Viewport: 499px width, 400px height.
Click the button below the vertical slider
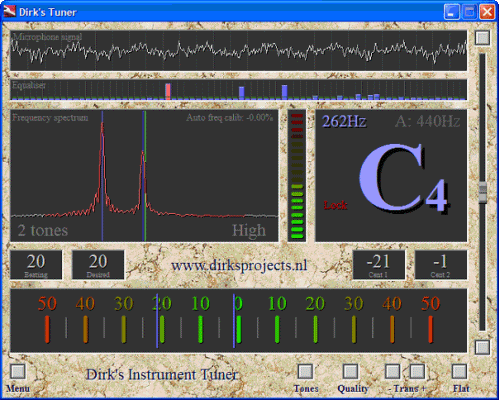pos(482,347)
